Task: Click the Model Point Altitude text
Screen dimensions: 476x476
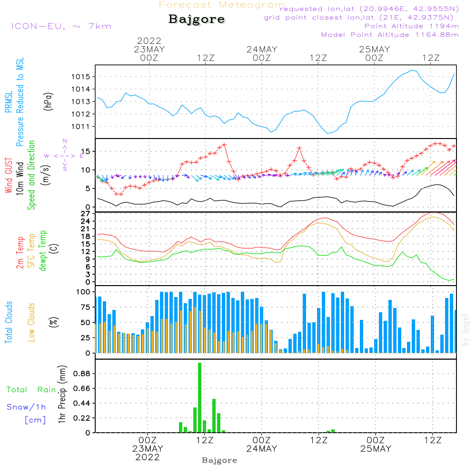Action: (389, 35)
